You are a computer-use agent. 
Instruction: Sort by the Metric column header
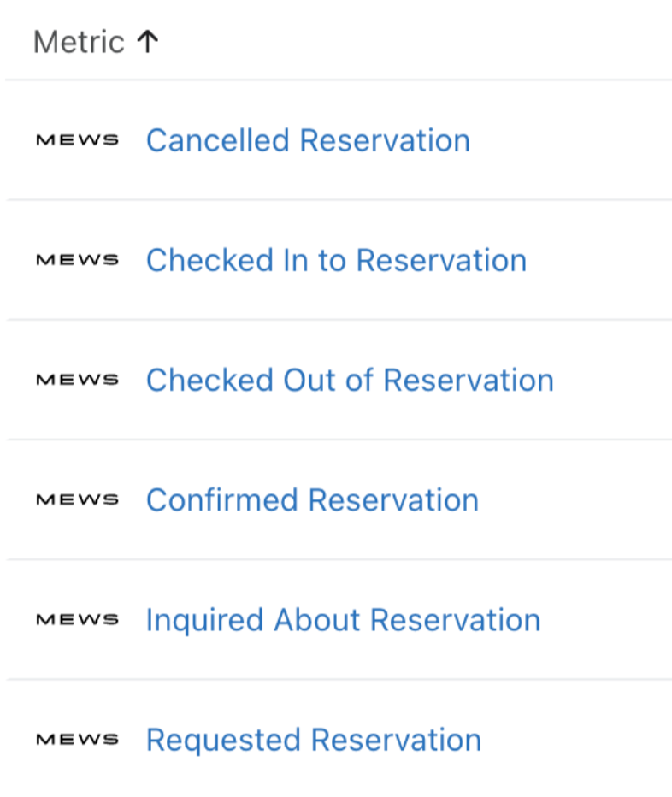click(79, 42)
